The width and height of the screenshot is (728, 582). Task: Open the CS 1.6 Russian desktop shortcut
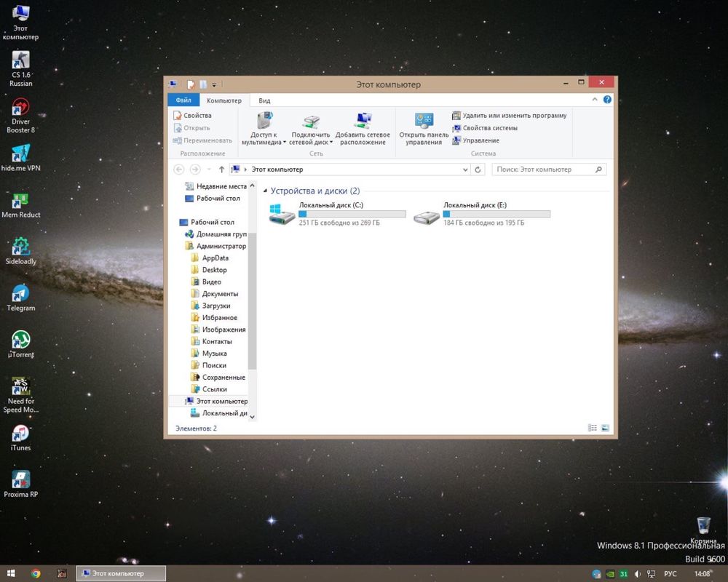21,68
